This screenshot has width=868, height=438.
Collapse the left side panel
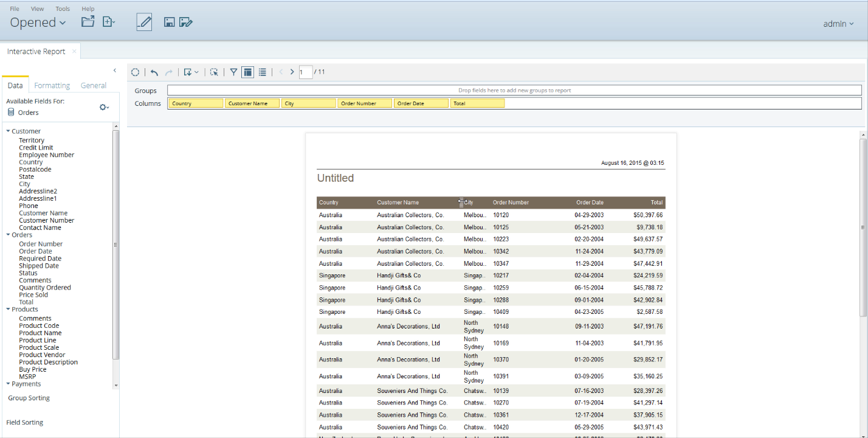tap(115, 71)
